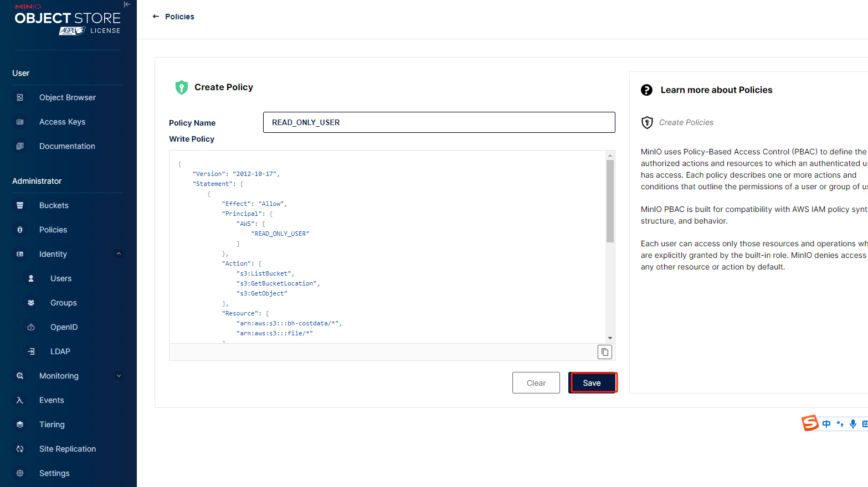Click the Learn more about Policies heading
The image size is (868, 487).
(716, 90)
